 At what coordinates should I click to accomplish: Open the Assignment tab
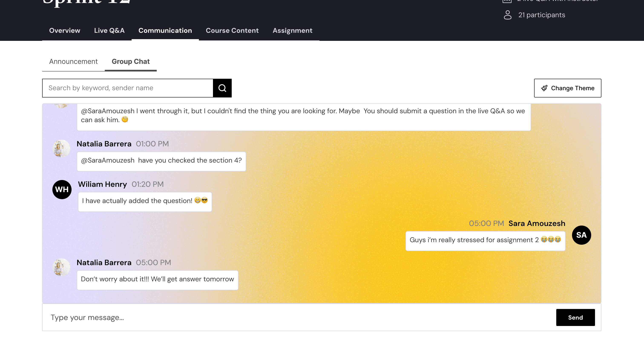pyautogui.click(x=292, y=30)
